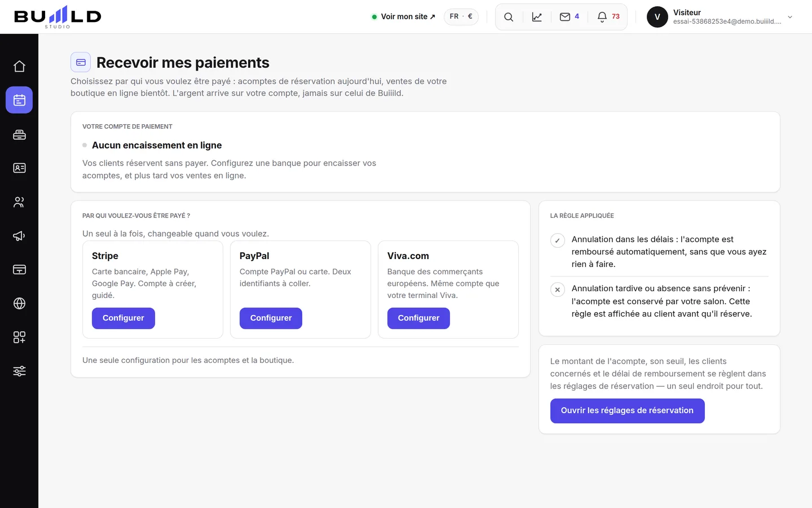Open the team users icon in sidebar

[19, 202]
